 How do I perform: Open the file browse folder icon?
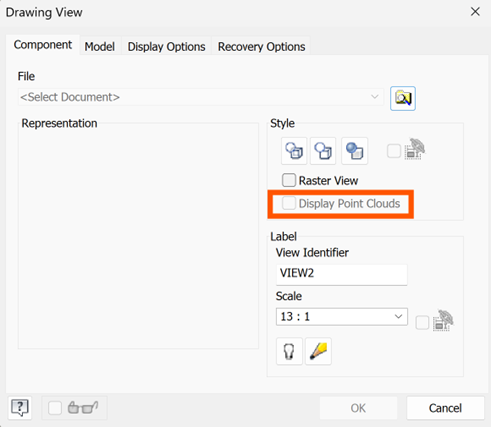pos(403,98)
